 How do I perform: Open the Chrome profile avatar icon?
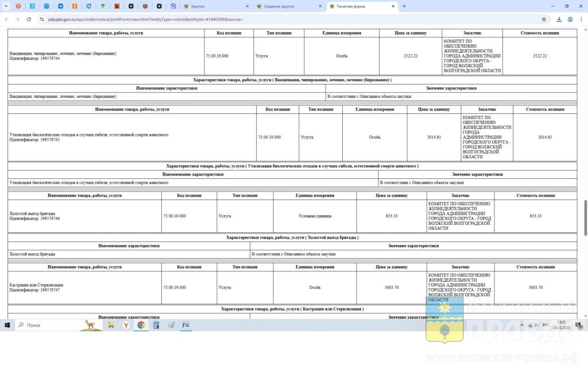(570, 19)
